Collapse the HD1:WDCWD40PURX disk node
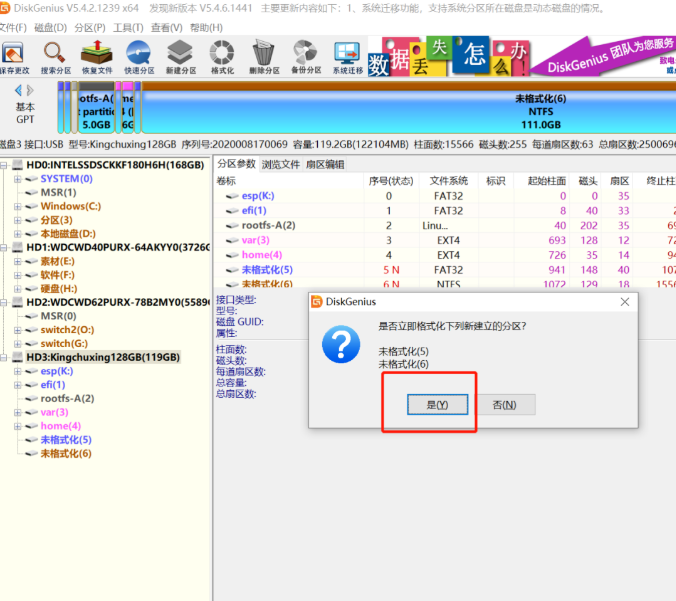 tap(4, 247)
